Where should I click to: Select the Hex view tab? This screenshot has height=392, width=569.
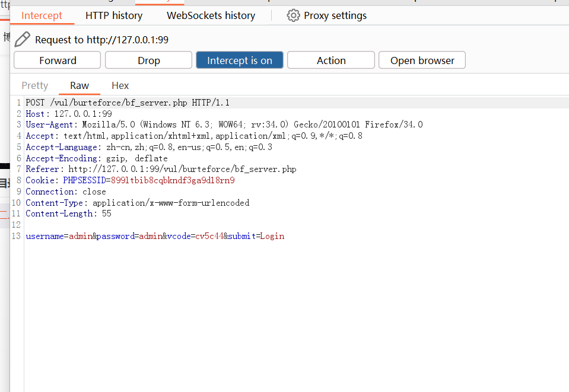pos(120,85)
